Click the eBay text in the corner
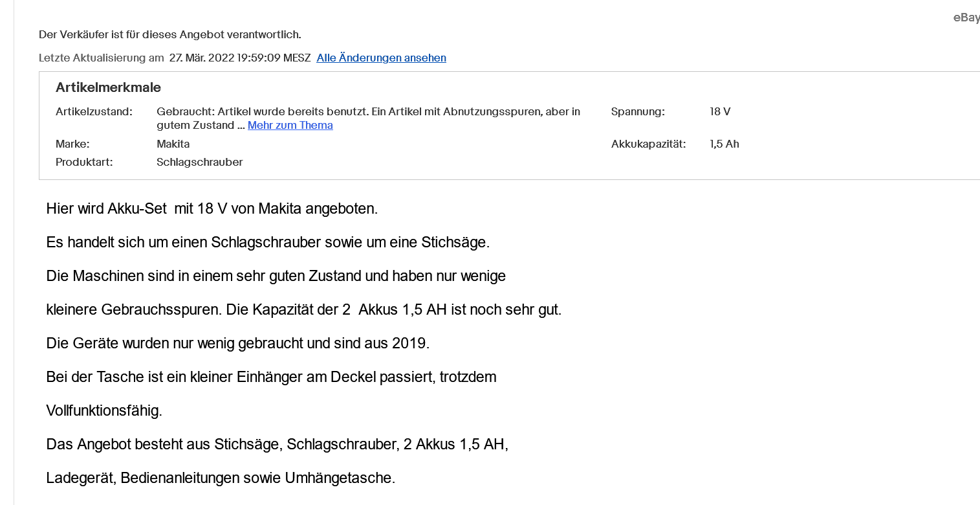This screenshot has width=980, height=505. [x=966, y=17]
